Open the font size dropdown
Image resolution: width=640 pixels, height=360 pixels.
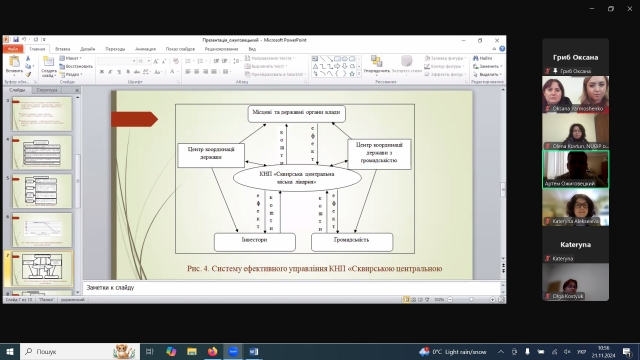click(x=149, y=61)
